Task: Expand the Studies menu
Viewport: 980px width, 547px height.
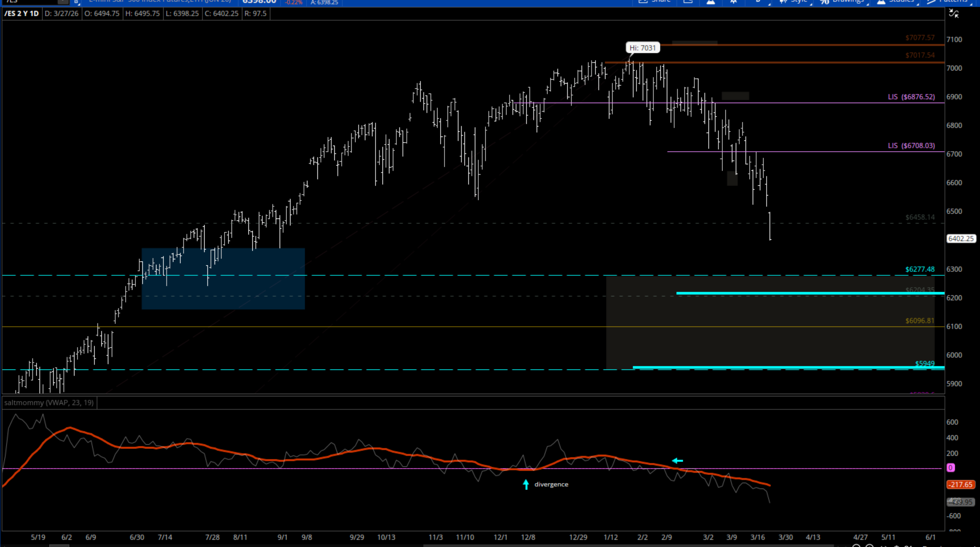Action: 896,2
